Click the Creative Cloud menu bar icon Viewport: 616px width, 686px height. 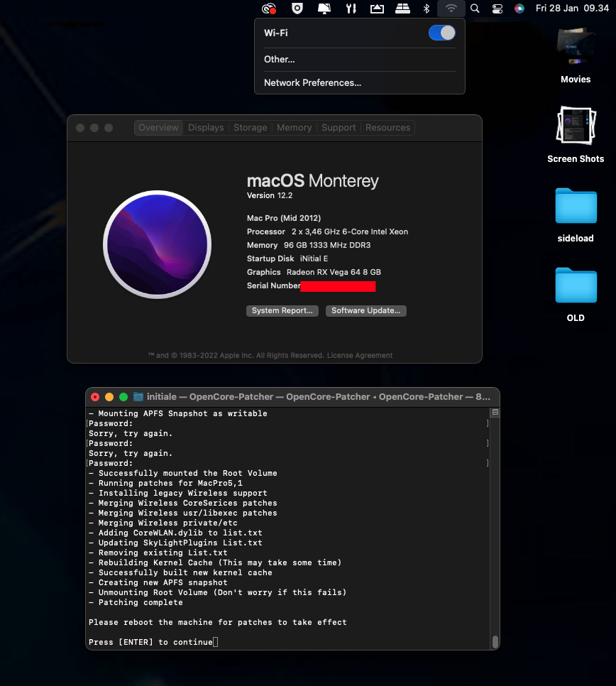pyautogui.click(x=269, y=9)
